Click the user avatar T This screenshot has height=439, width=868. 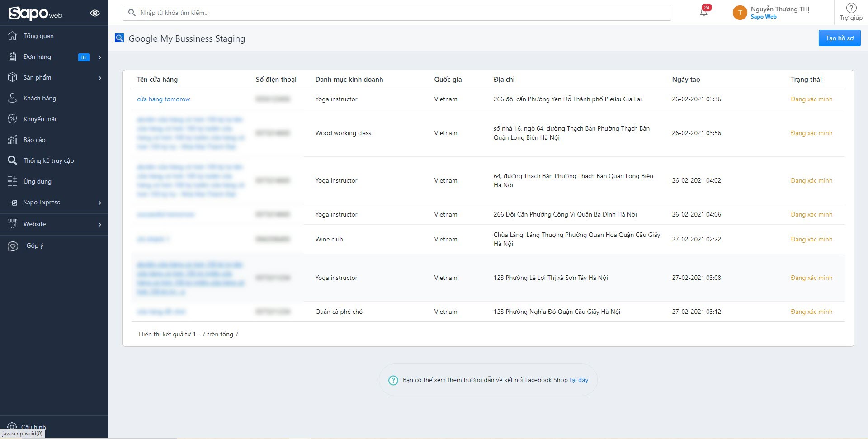tap(740, 13)
